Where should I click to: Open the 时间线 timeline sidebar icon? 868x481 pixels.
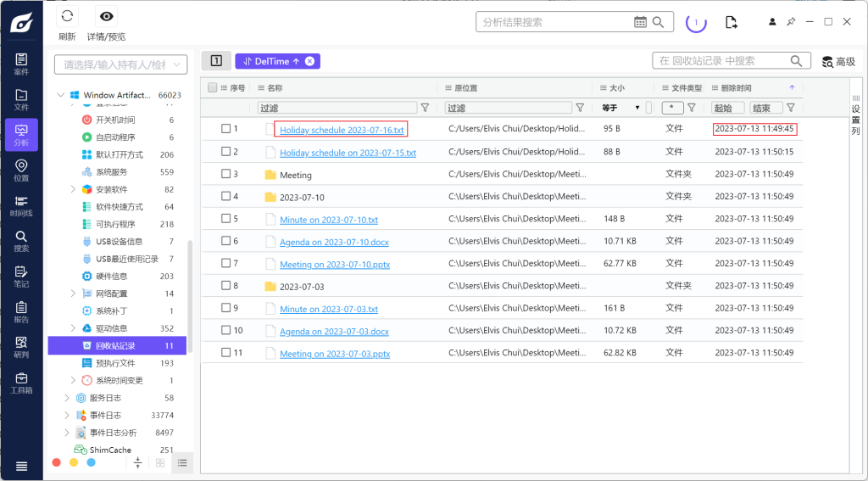pos(21,206)
